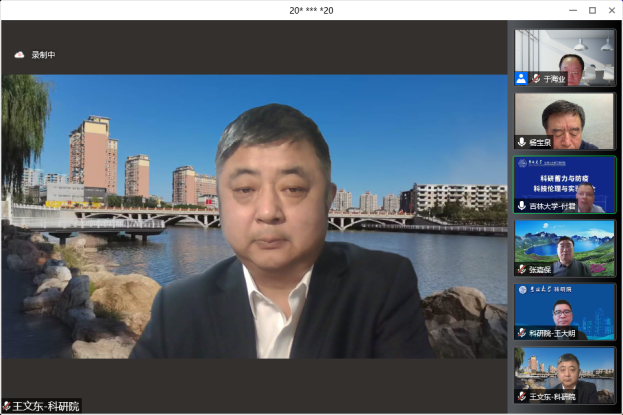Click the user avatar icon on 于海业's tile
The width and height of the screenshot is (623, 415).
(x=521, y=78)
